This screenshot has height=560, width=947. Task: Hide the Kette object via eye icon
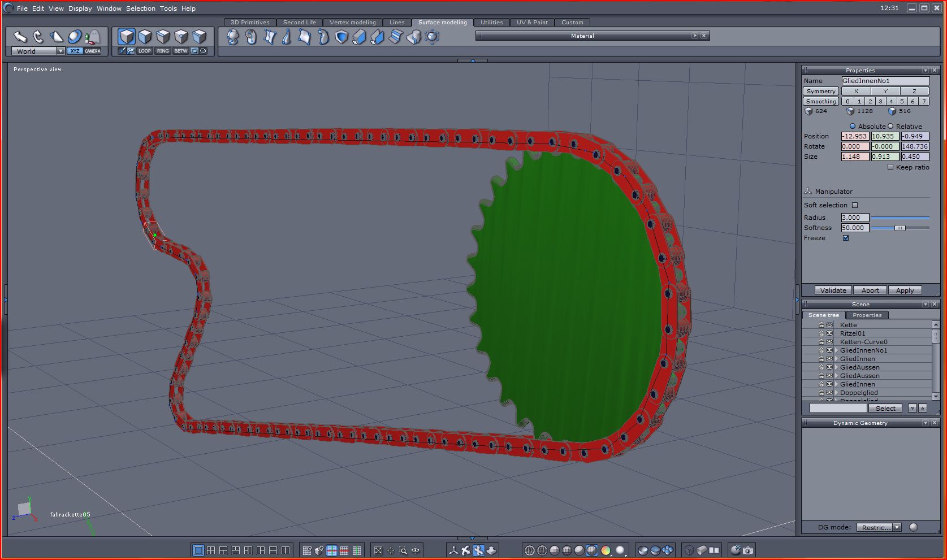coord(829,325)
